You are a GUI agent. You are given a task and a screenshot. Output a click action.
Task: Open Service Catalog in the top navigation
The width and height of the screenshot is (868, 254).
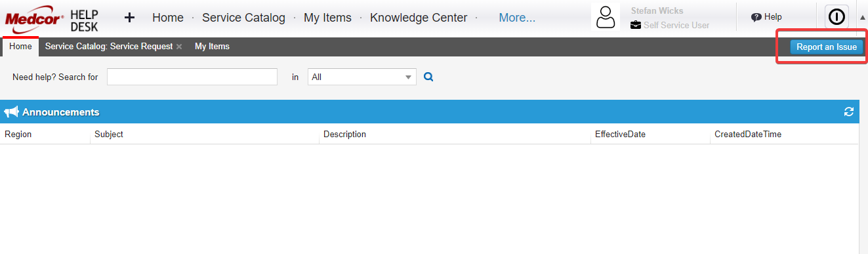pyautogui.click(x=243, y=18)
